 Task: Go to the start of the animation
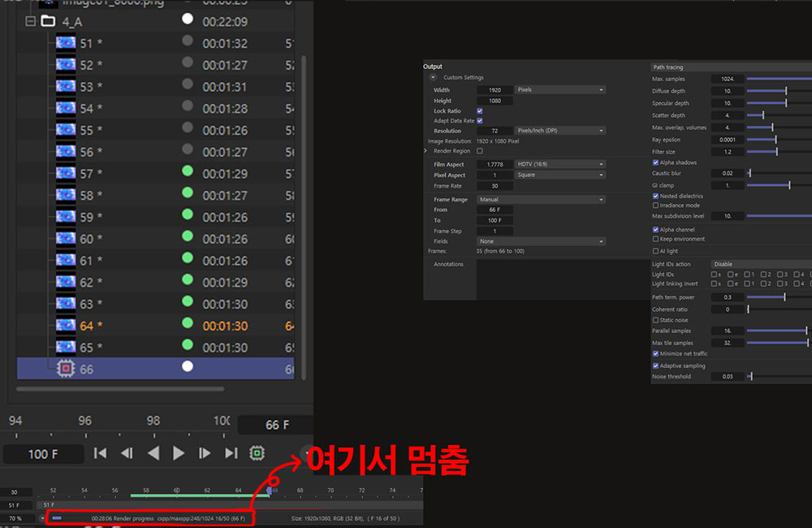101,453
